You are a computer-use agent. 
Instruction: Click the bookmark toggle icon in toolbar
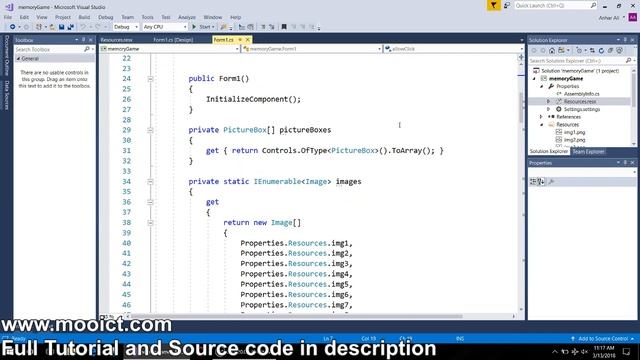[x=284, y=27]
